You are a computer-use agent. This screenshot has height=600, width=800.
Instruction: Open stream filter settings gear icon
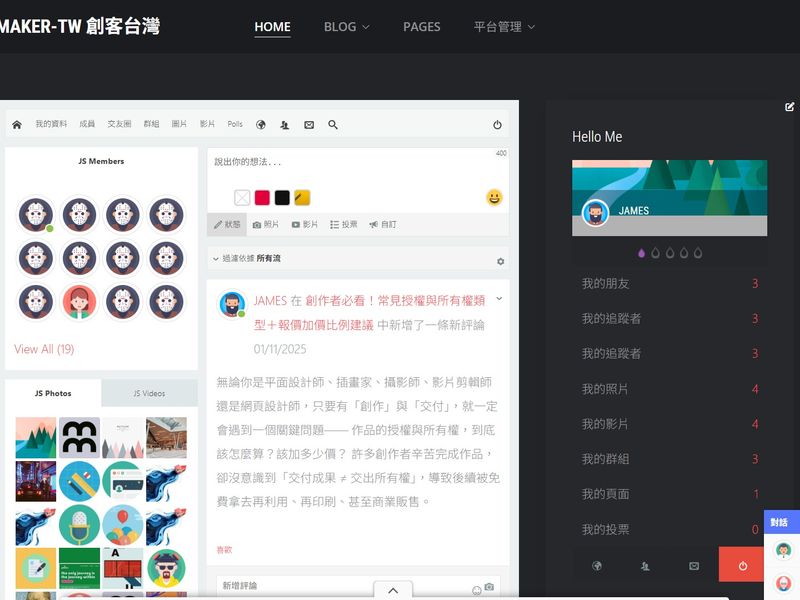(x=501, y=261)
